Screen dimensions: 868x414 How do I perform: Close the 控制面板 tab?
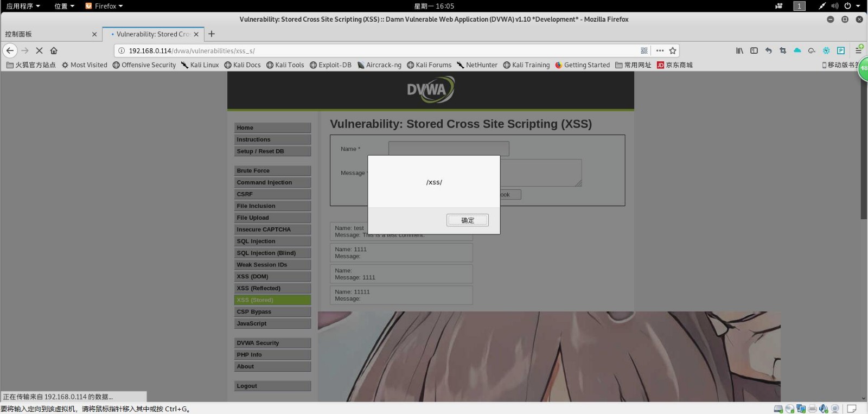pos(94,34)
